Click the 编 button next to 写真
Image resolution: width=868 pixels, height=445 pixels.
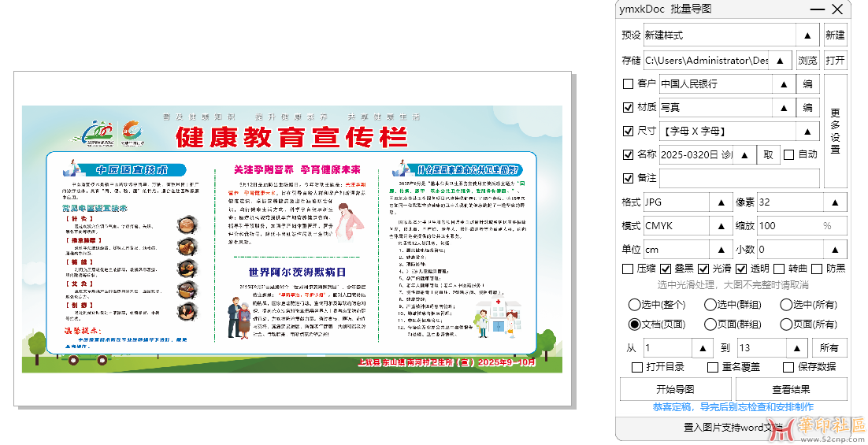(x=807, y=108)
